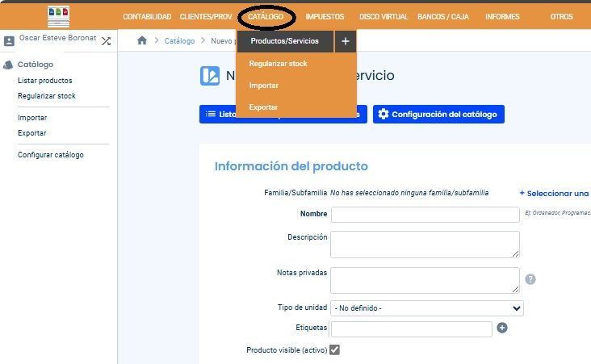591x364 pixels.
Task: Open the CLIENTES/PROV. menu
Action: (x=206, y=17)
